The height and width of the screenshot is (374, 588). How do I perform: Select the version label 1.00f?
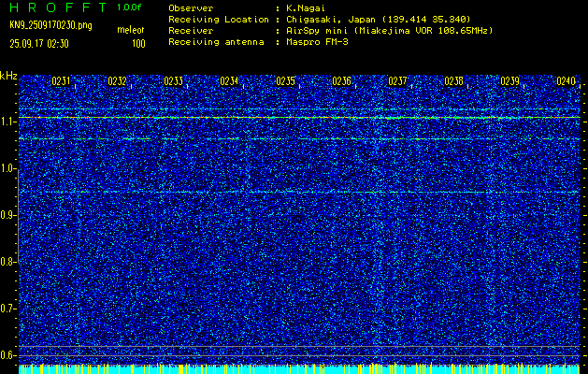pos(129,7)
